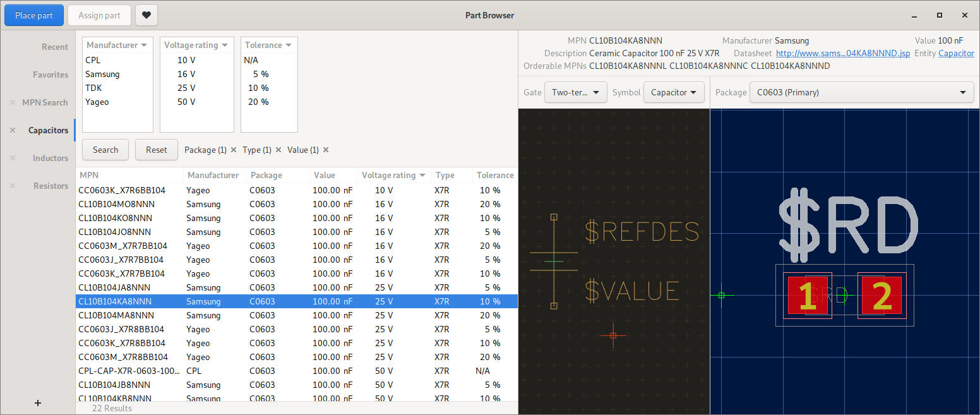Image resolution: width=980 pixels, height=415 pixels.
Task: Maximize the Part Browser window
Action: [940, 15]
